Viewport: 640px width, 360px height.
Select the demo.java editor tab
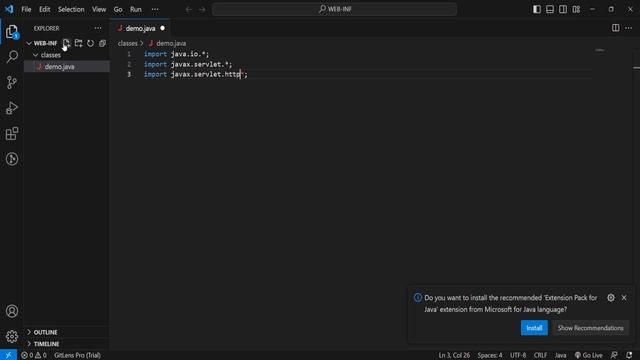click(x=140, y=28)
